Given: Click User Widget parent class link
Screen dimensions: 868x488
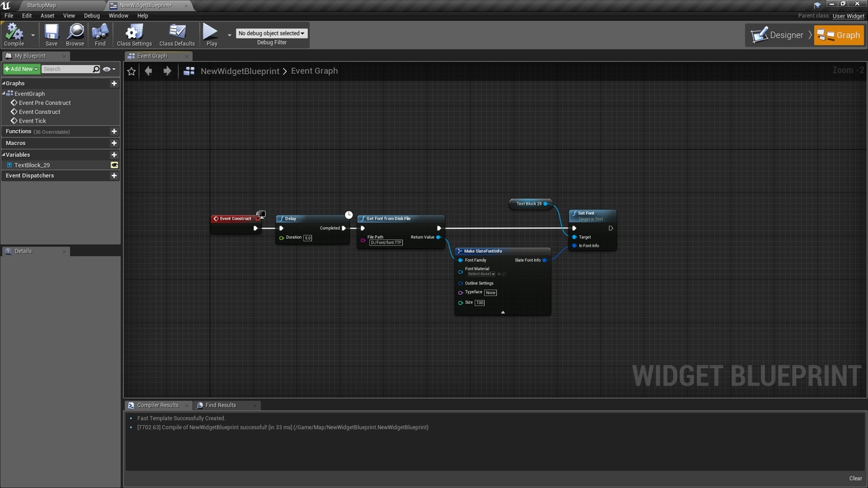Looking at the screenshot, I should (x=848, y=16).
